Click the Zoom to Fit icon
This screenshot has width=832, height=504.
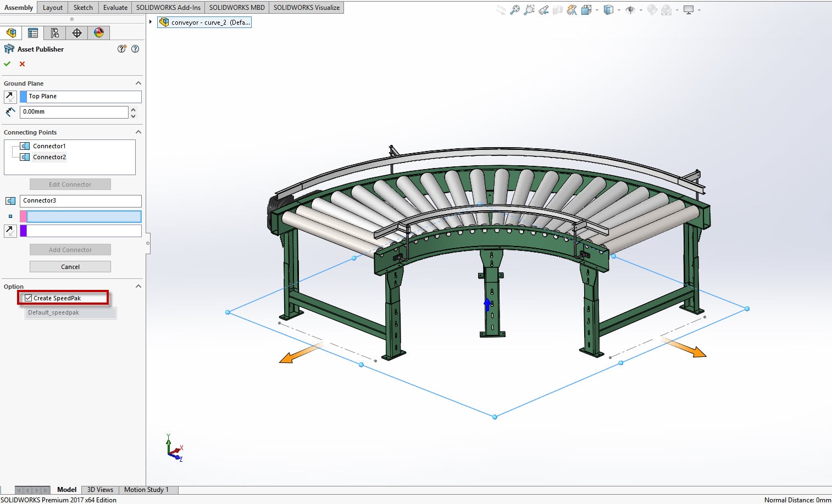(x=515, y=10)
